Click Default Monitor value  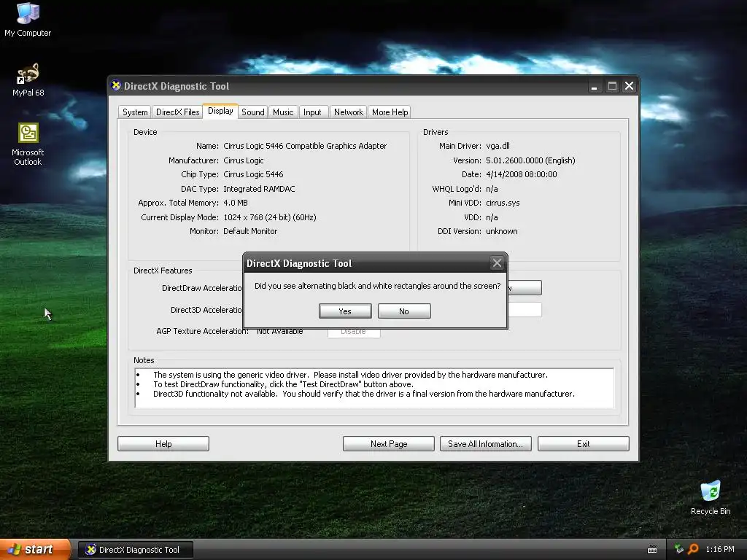(x=250, y=231)
